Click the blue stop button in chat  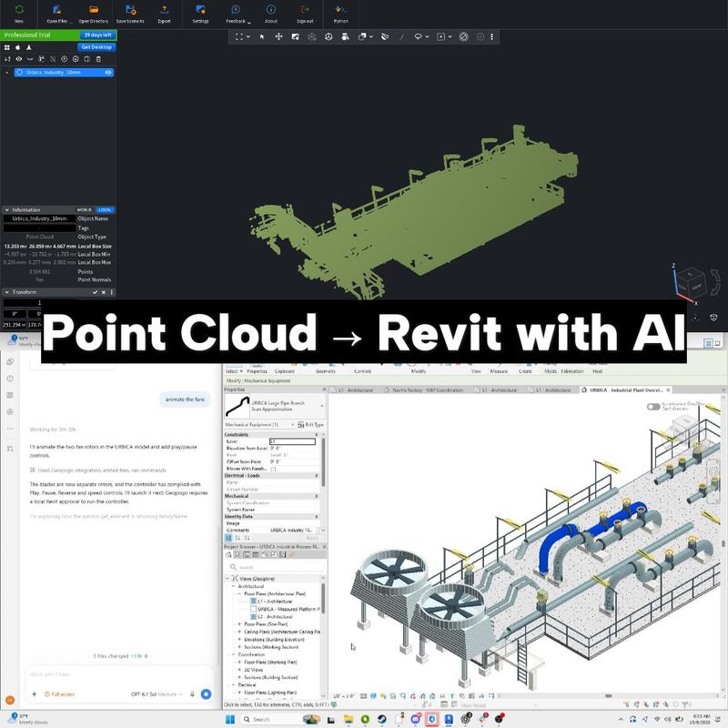pyautogui.click(x=207, y=694)
